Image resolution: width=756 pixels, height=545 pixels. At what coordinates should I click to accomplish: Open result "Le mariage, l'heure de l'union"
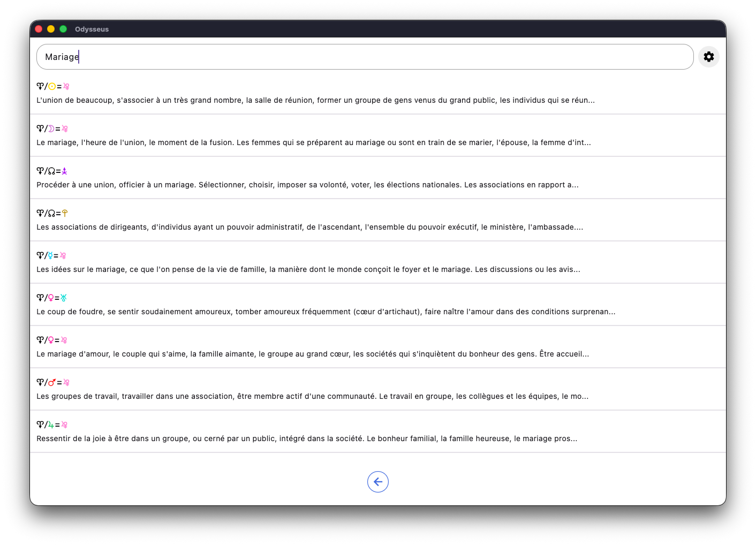click(313, 142)
